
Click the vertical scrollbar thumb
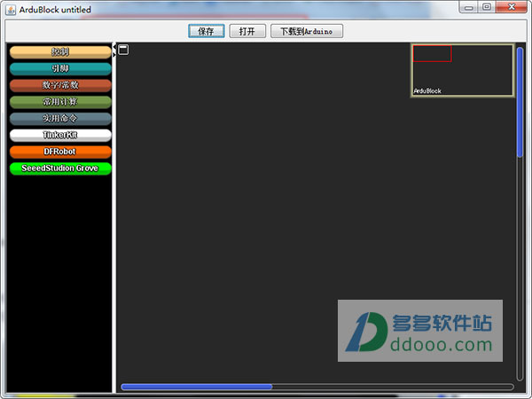tap(520, 103)
